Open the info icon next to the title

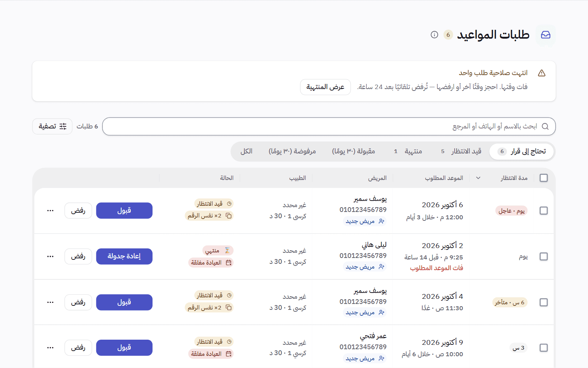(x=434, y=35)
